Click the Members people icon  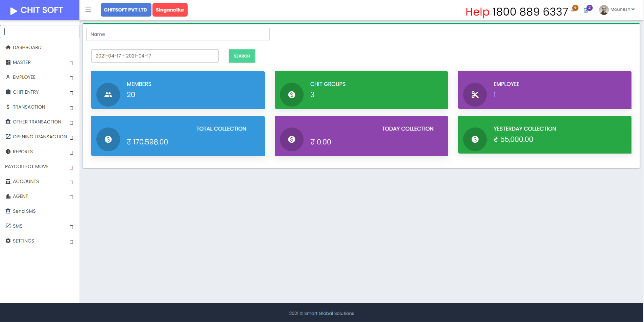click(108, 95)
